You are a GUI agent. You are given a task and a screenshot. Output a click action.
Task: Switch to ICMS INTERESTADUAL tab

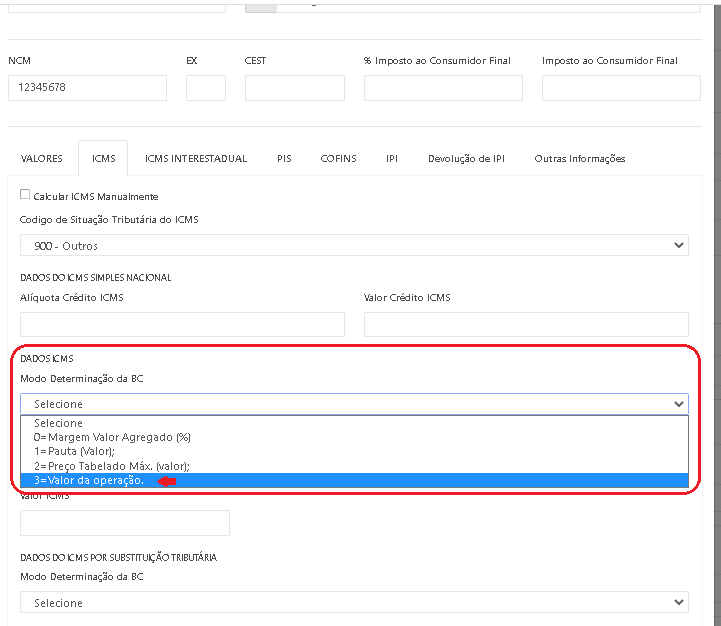tap(196, 159)
